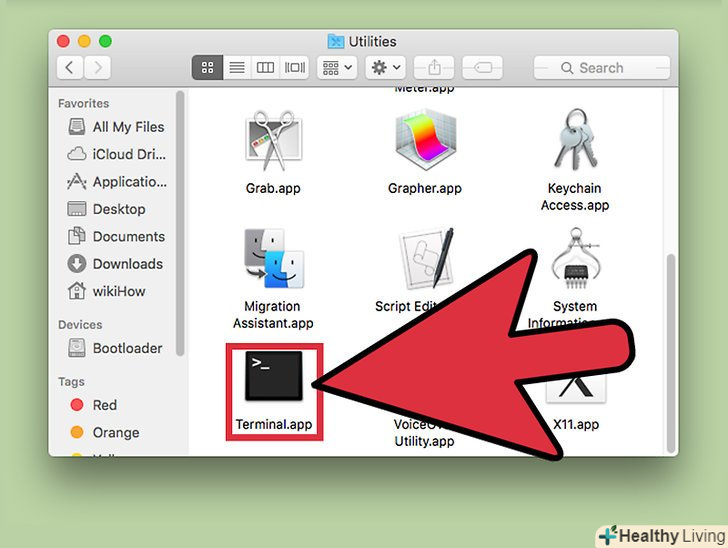Zoom the Utilities window green button
The height and width of the screenshot is (548, 728).
(x=105, y=41)
